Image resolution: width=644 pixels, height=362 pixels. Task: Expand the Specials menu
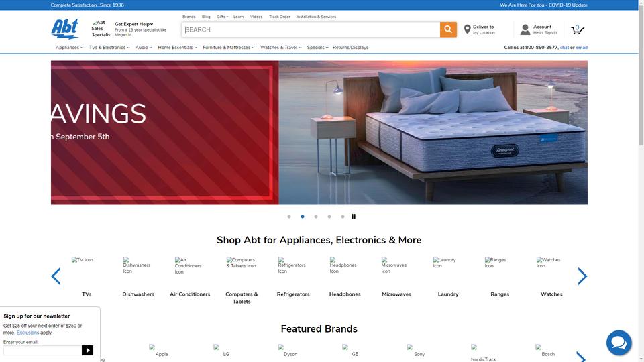(x=317, y=48)
